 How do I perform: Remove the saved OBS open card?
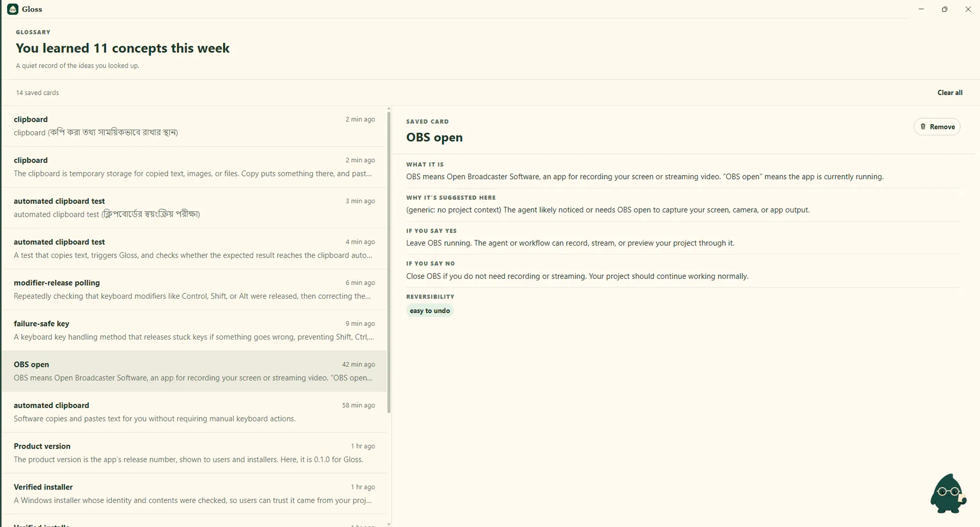[x=937, y=127]
